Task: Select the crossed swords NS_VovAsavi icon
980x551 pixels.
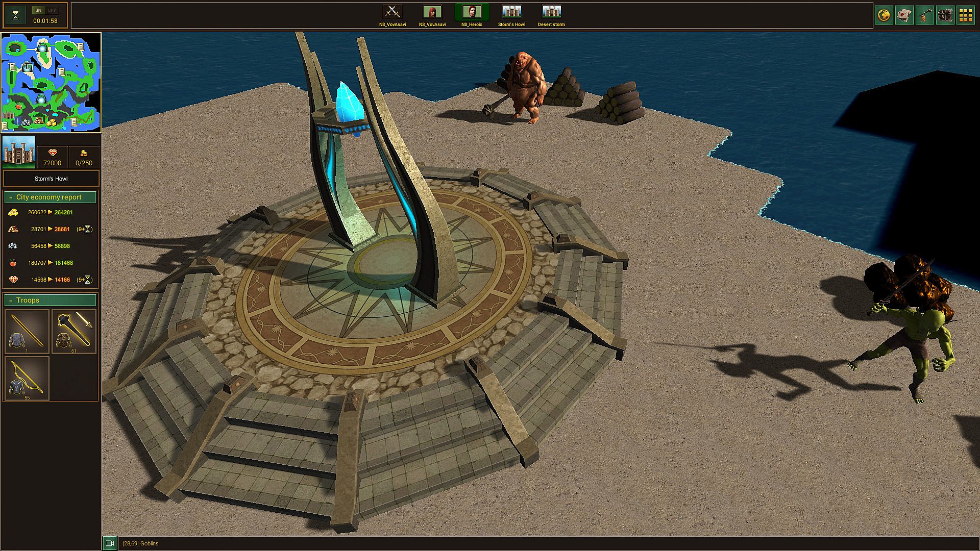Action: tap(392, 12)
